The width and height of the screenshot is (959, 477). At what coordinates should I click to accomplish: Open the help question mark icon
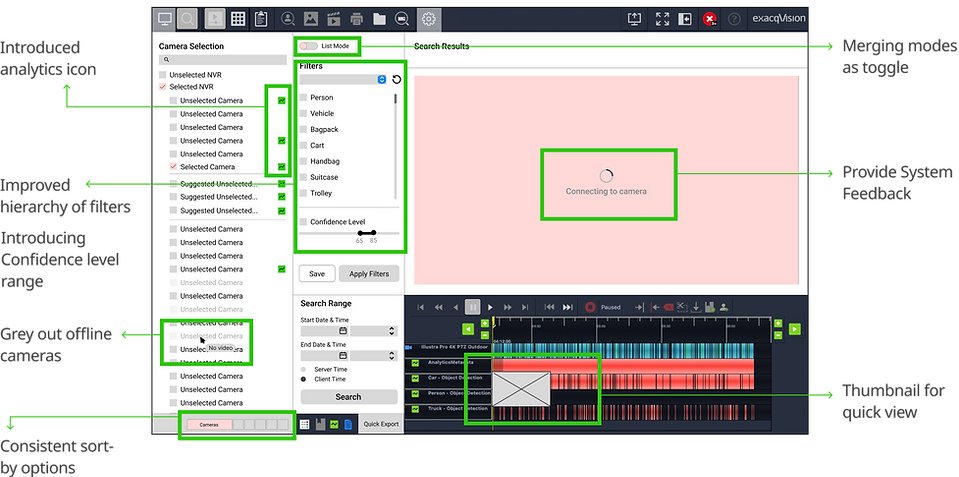(735, 19)
